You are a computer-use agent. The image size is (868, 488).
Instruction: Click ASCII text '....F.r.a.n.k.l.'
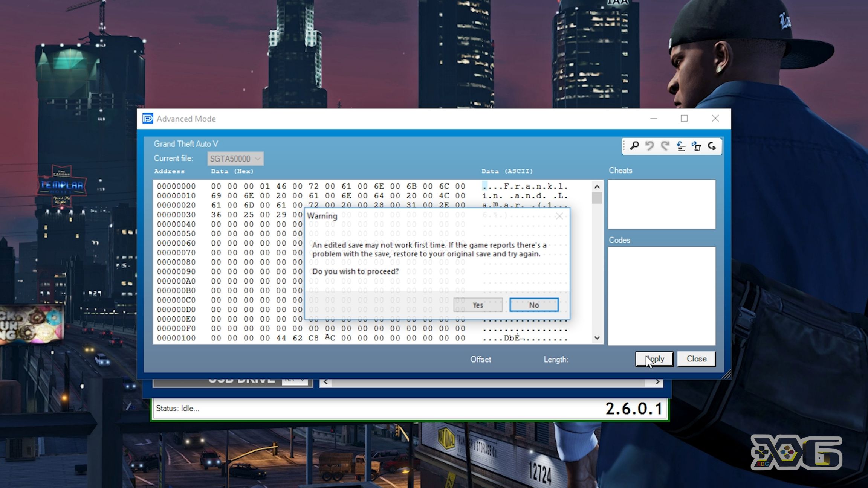click(x=525, y=186)
